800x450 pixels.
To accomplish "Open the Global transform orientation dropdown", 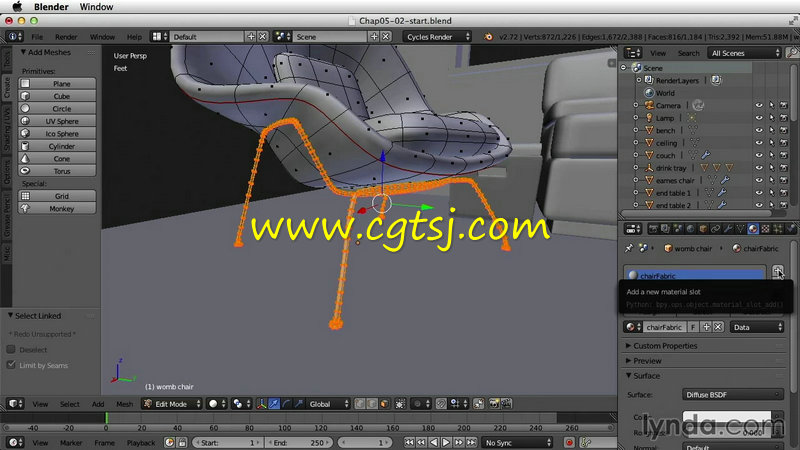I will [x=328, y=404].
